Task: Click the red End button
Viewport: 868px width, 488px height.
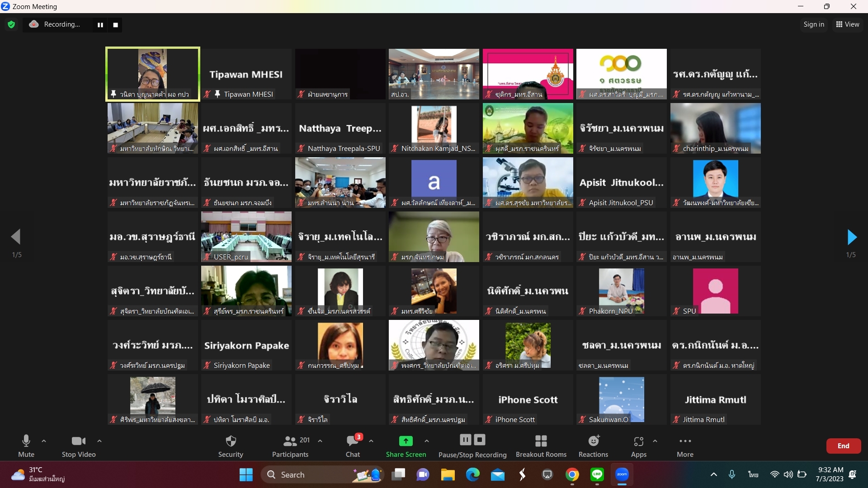Action: [x=843, y=446]
